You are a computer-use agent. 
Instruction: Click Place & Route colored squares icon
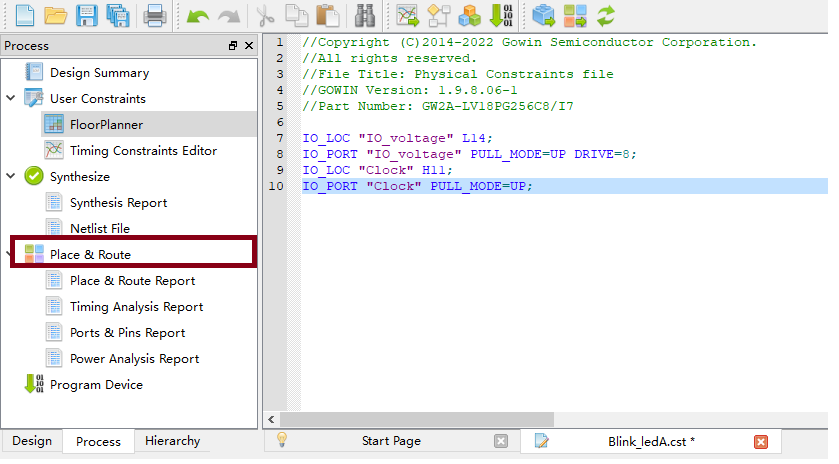[34, 254]
